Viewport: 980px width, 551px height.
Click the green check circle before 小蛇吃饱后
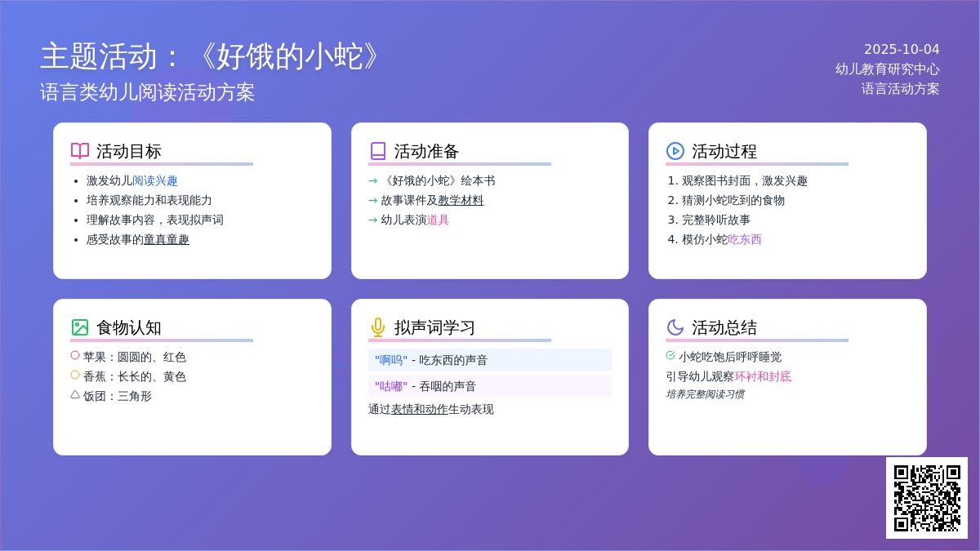(670, 356)
